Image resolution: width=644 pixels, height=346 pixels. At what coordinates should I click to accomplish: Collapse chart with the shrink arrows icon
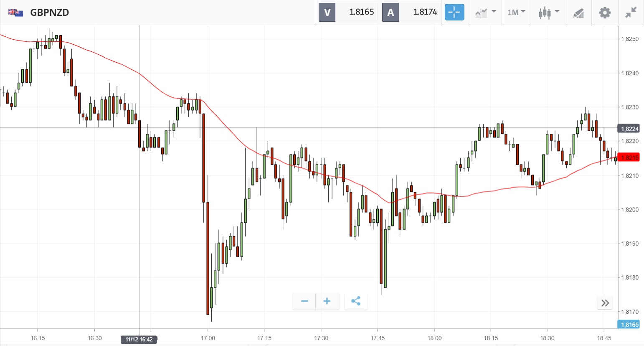pos(631,13)
